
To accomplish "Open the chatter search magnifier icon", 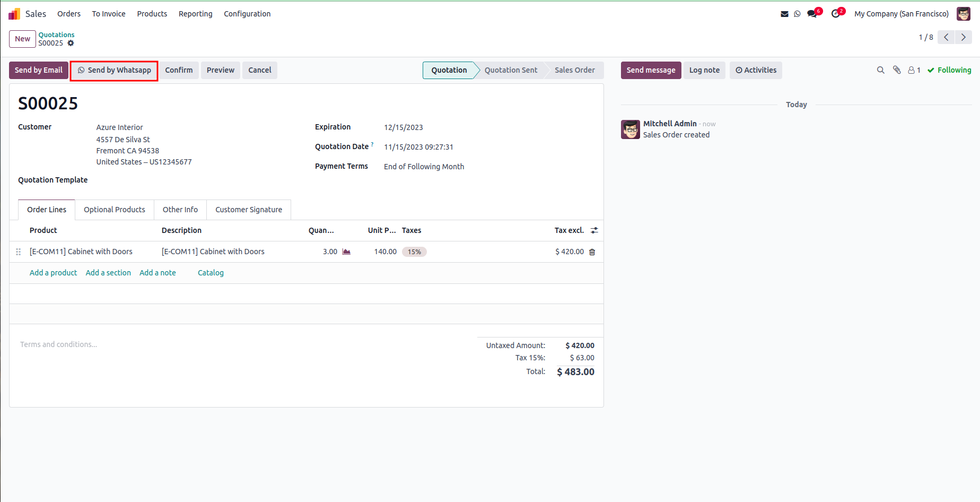I will (881, 70).
